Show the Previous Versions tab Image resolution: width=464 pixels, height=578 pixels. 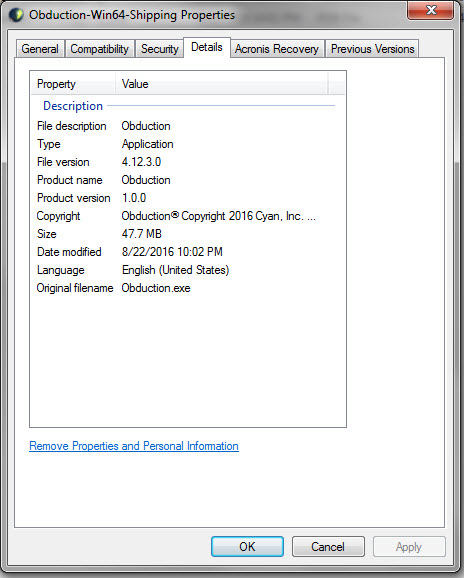point(372,49)
